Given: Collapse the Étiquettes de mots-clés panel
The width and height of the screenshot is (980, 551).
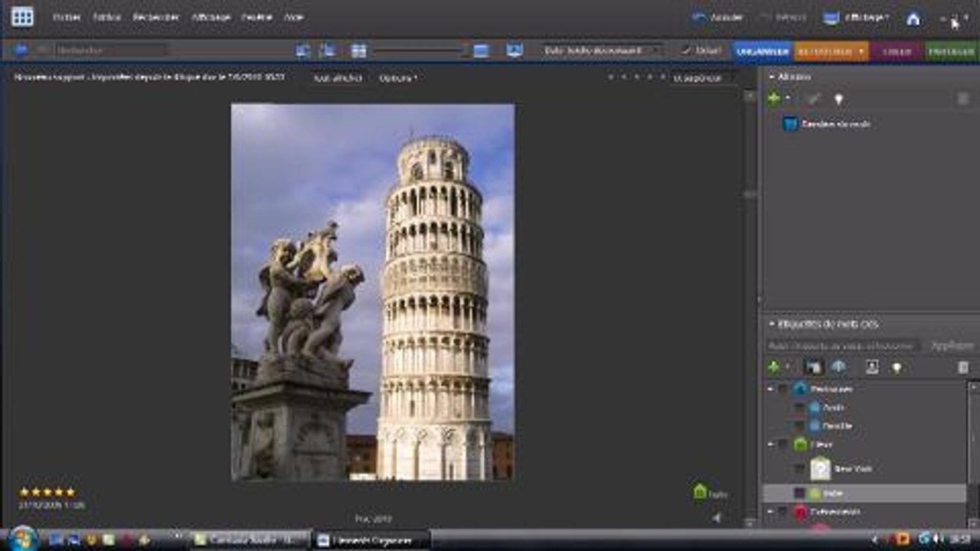Looking at the screenshot, I should click(771, 324).
